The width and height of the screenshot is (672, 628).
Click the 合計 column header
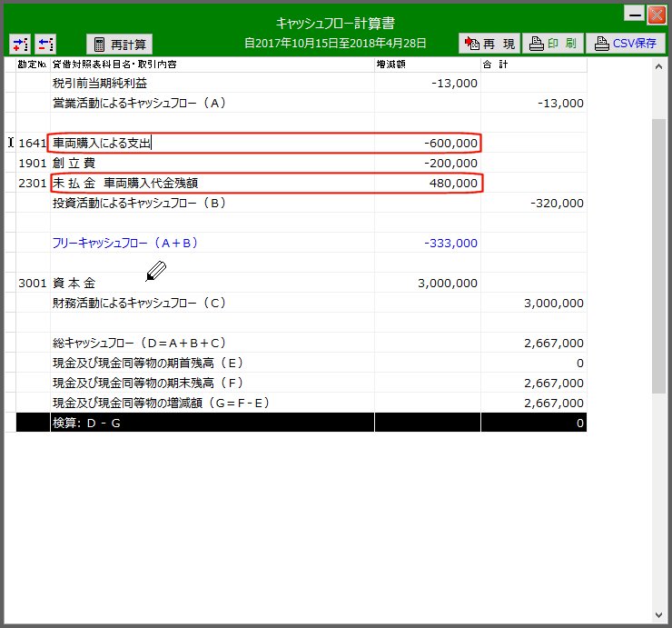coord(533,65)
